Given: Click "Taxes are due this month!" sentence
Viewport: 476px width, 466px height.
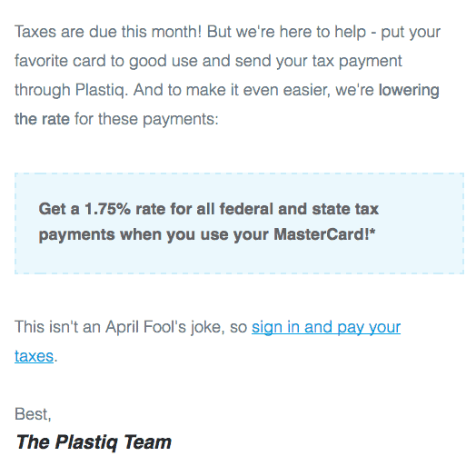Looking at the screenshot, I should [x=108, y=32].
